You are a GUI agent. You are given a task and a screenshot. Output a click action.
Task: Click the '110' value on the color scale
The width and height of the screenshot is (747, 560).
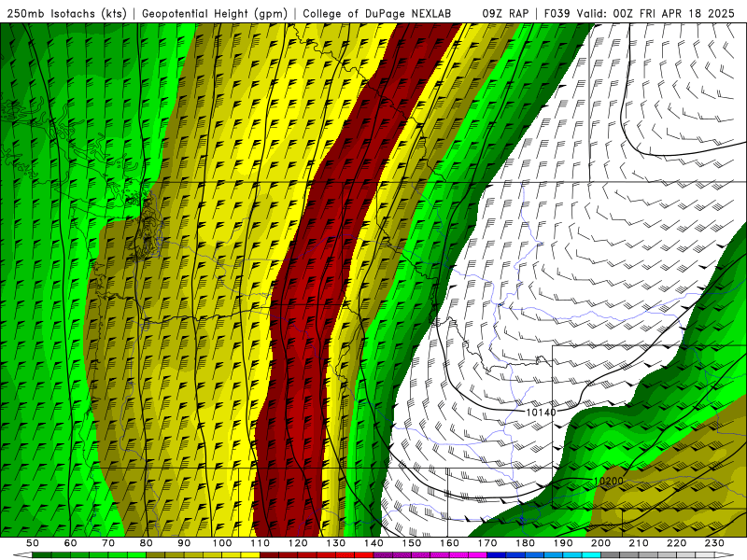[x=261, y=543]
